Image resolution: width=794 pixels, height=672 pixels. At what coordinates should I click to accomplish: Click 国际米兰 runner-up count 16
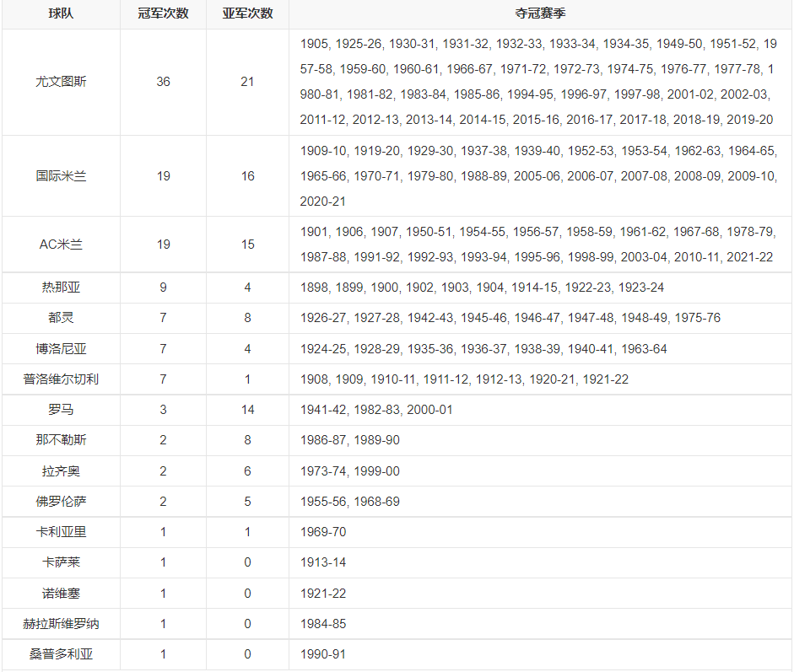click(x=247, y=176)
